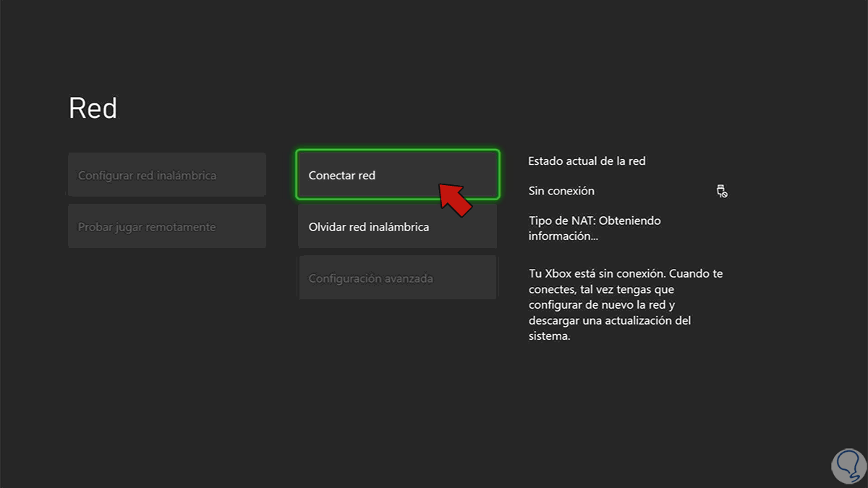
Task: Choose Olvidar red inalámbrica
Action: tap(397, 226)
